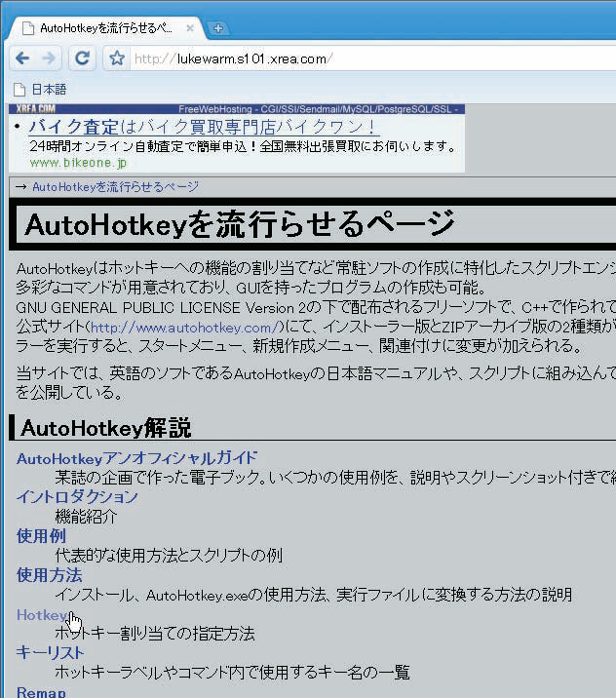616x698 pixels.
Task: Click the text ホットキー割り当ての指定方法
Action: (x=155, y=633)
